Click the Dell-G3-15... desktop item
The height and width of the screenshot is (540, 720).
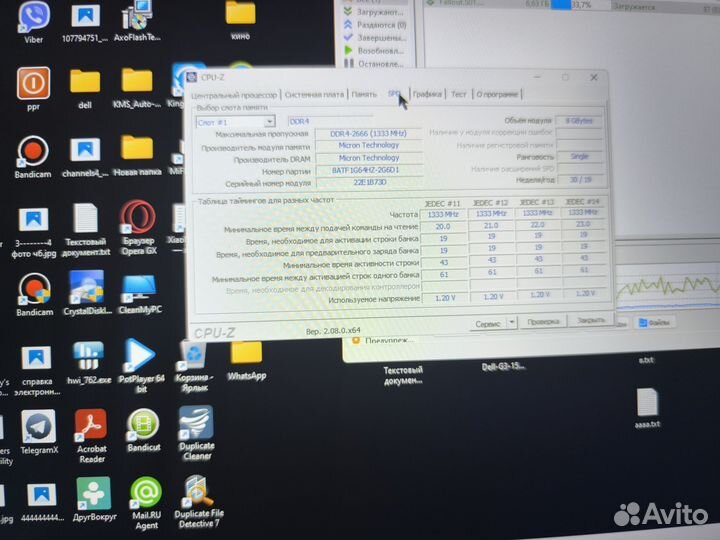coord(503,366)
